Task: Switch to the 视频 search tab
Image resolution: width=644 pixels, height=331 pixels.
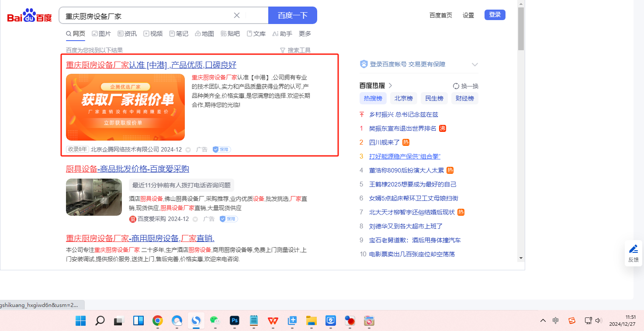Action: point(153,34)
